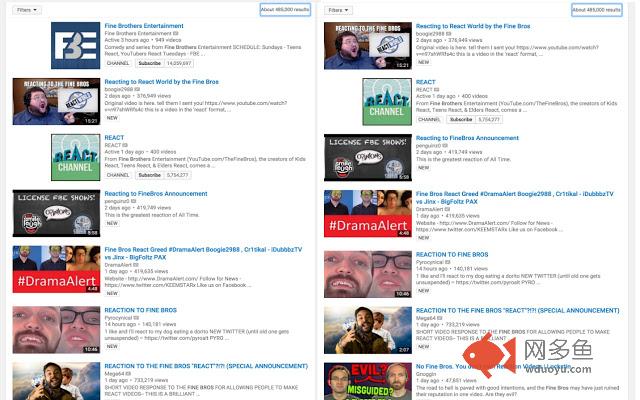Image resolution: width=640 pixels, height=400 pixels.
Task: Open Mega64 special announcement thumbnail, left pane
Action: pos(56,381)
